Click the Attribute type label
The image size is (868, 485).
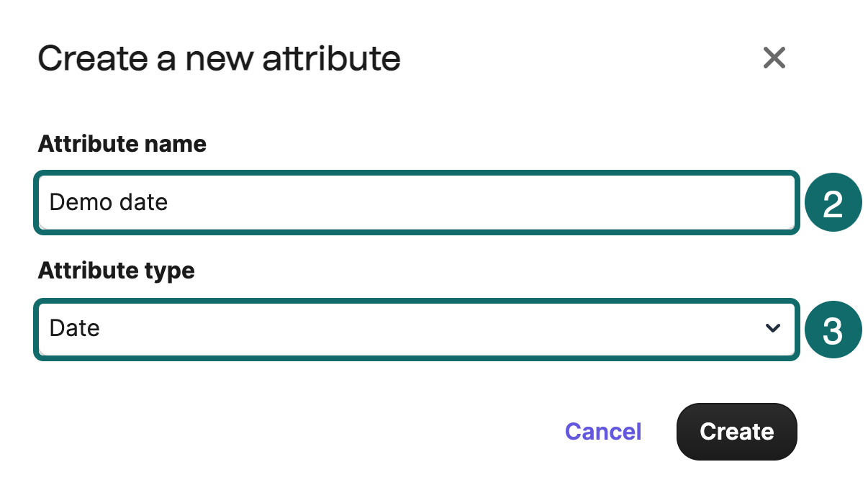click(x=116, y=271)
